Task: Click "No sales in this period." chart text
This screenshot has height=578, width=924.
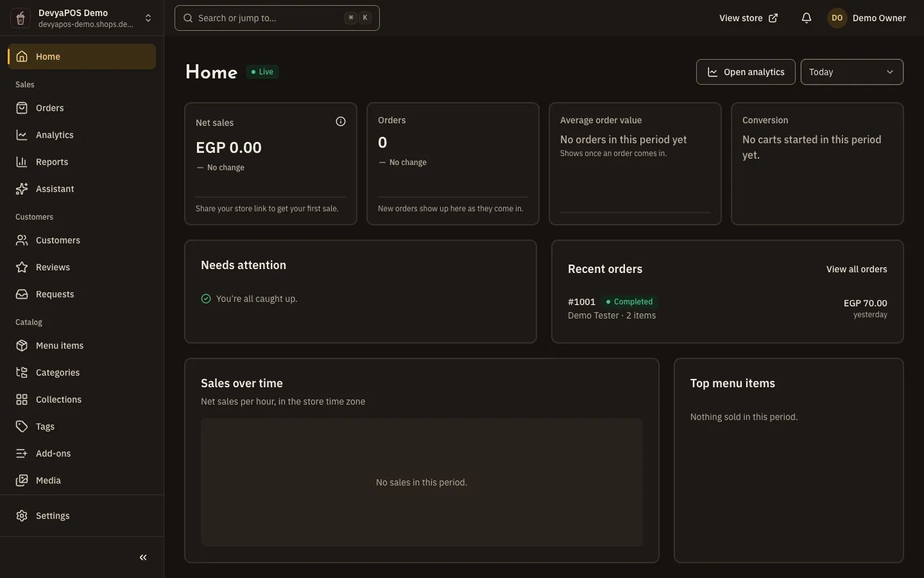Action: click(422, 482)
